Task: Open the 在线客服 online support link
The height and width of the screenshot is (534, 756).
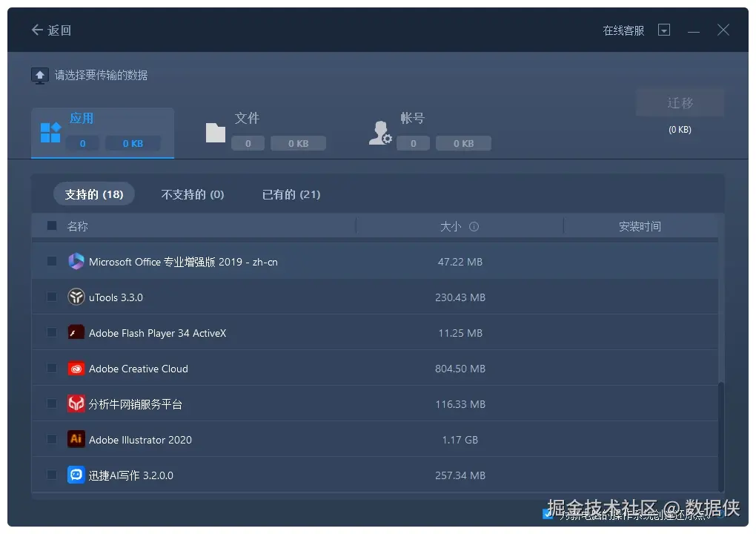Action: pos(623,30)
